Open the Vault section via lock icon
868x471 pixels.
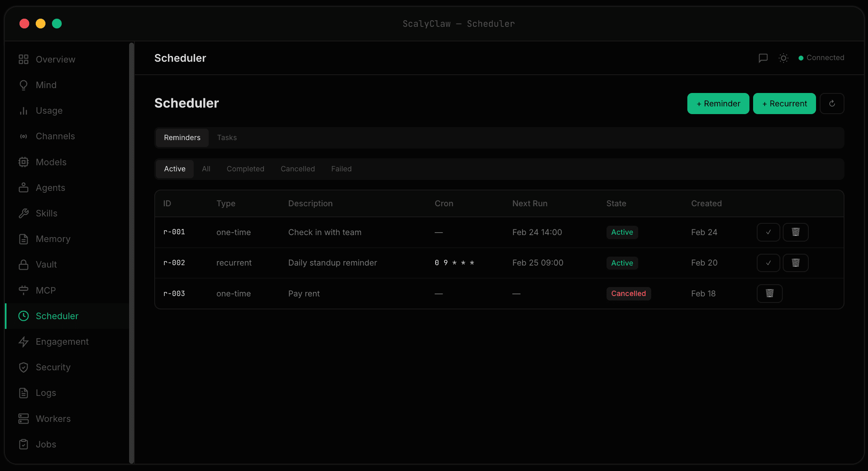(x=24, y=264)
